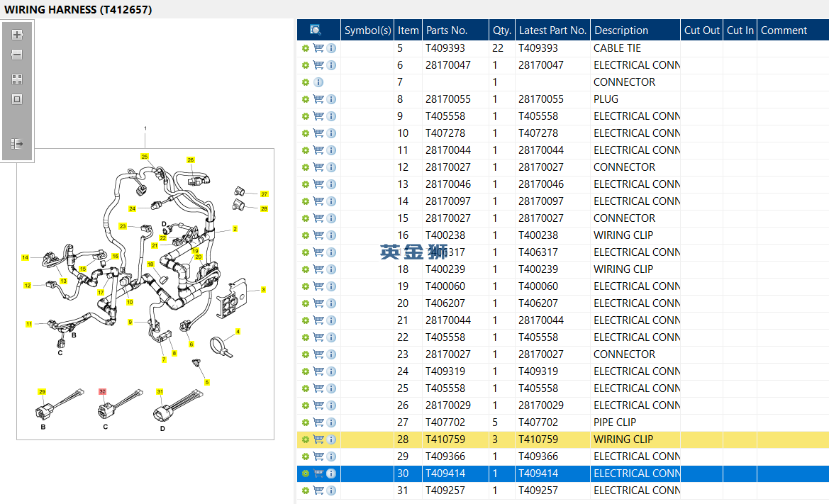
Task: Select CONNECTOR description in row 23
Action: (x=624, y=354)
